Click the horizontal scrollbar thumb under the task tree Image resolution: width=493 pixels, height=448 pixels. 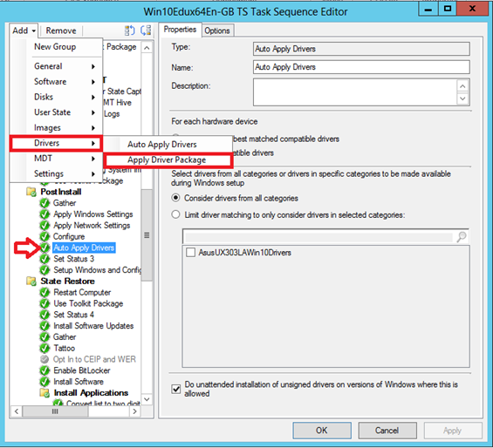[55, 411]
